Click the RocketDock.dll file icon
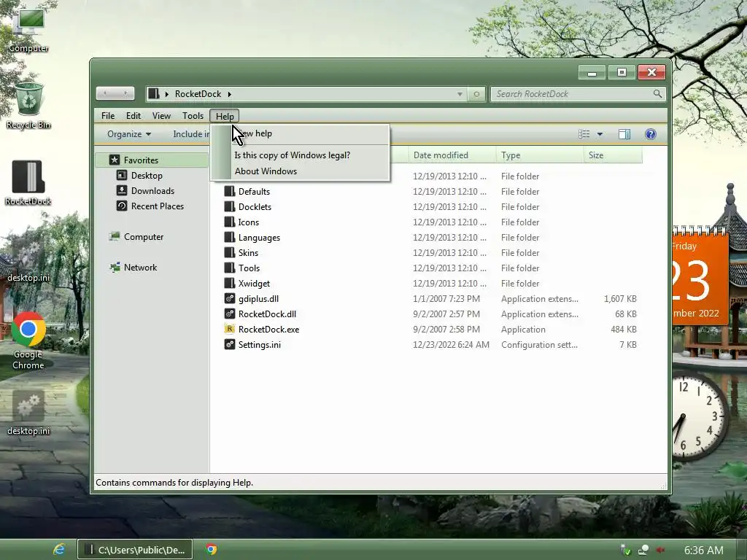 point(230,314)
